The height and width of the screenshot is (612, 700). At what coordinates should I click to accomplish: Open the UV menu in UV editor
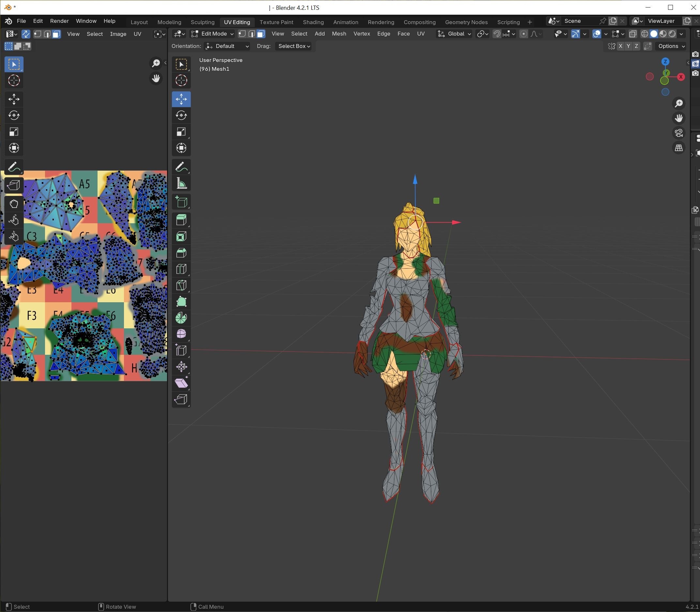(137, 34)
